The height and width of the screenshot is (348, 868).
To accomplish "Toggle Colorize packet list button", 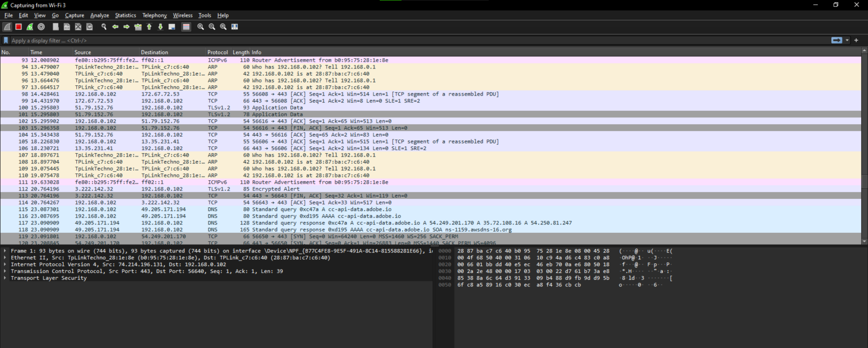I will 186,27.
